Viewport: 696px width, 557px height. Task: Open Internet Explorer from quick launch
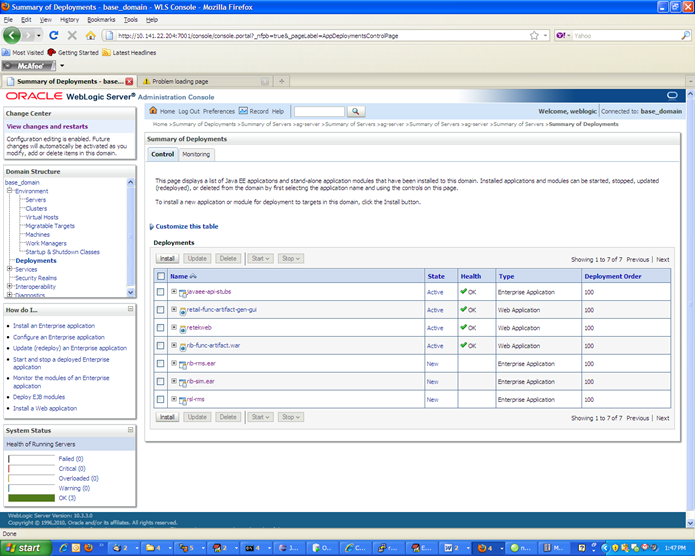(63, 548)
